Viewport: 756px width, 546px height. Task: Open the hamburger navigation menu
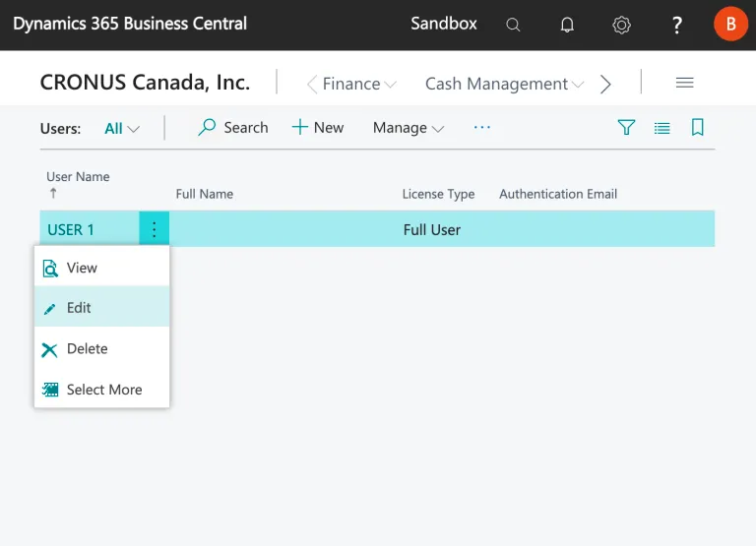685,83
